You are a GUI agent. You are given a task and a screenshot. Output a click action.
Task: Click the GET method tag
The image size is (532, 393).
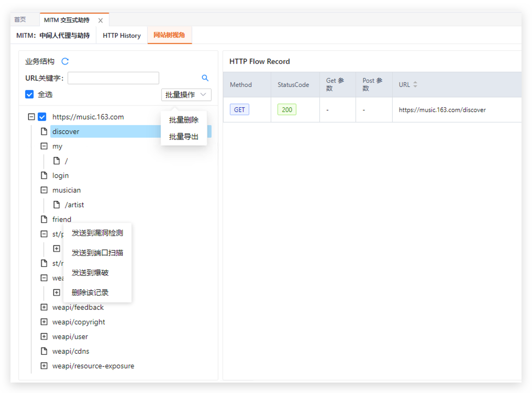[239, 110]
